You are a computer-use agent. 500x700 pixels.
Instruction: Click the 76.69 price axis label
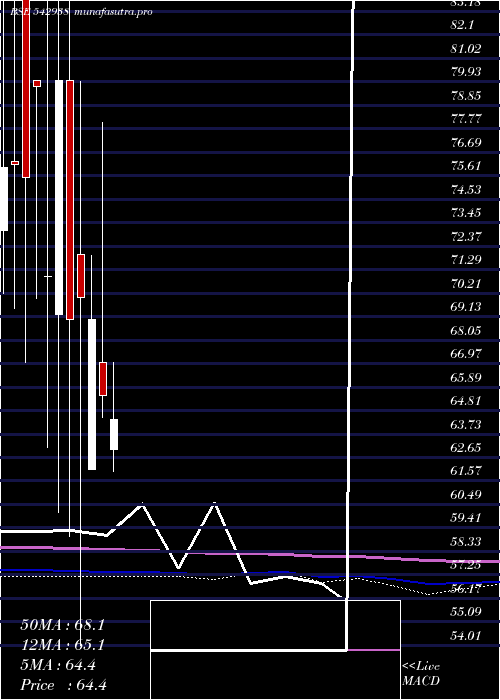click(466, 142)
